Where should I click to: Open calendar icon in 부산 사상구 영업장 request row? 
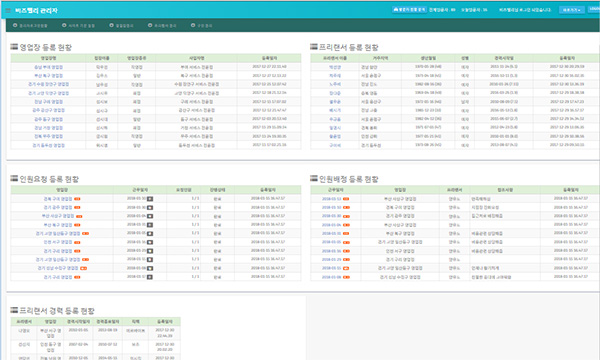pyautogui.click(x=150, y=216)
